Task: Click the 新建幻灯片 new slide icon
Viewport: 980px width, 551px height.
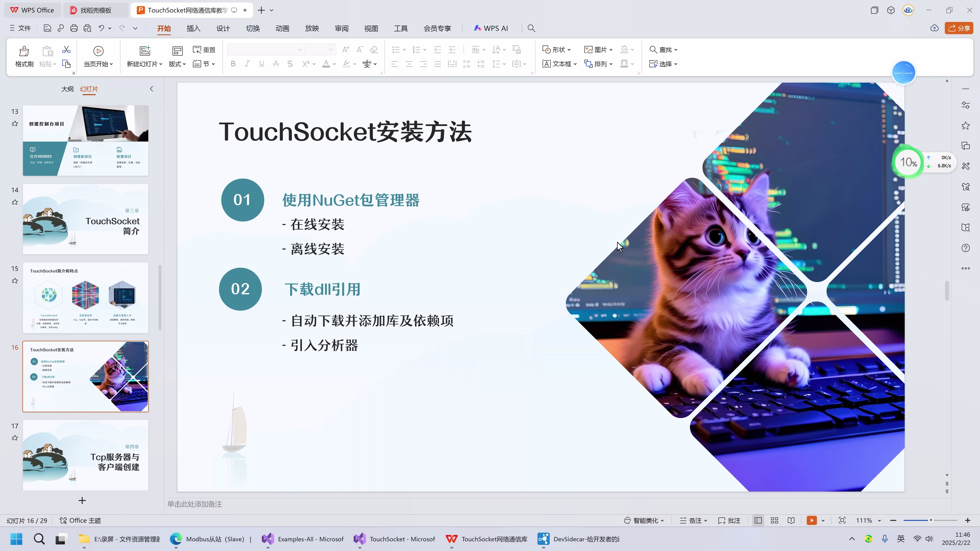Action: [144, 51]
